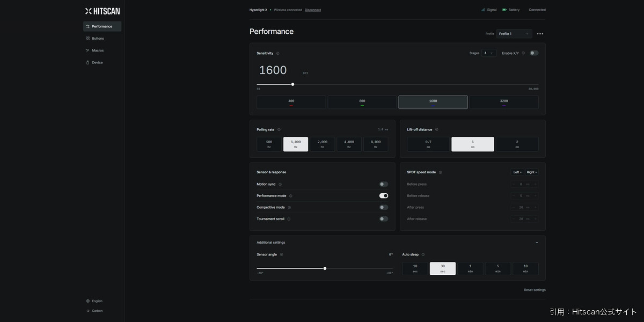Image resolution: width=644 pixels, height=322 pixels.
Task: Click the sensitivity DPI slider handle
Action: click(x=292, y=84)
